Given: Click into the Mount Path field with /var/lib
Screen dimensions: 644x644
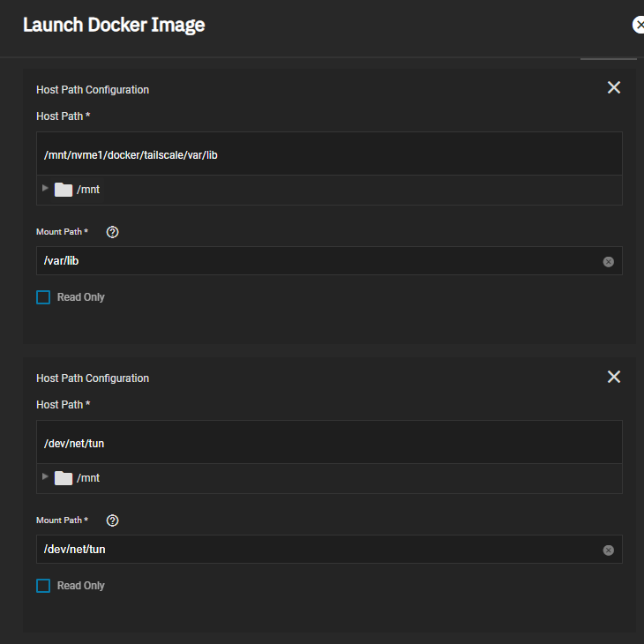Looking at the screenshot, I should pyautogui.click(x=318, y=261).
